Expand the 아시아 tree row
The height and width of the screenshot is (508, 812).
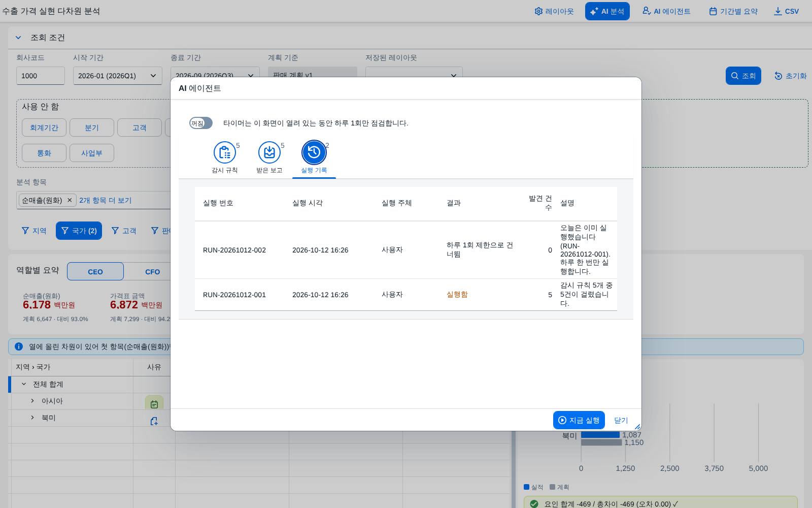click(x=32, y=401)
